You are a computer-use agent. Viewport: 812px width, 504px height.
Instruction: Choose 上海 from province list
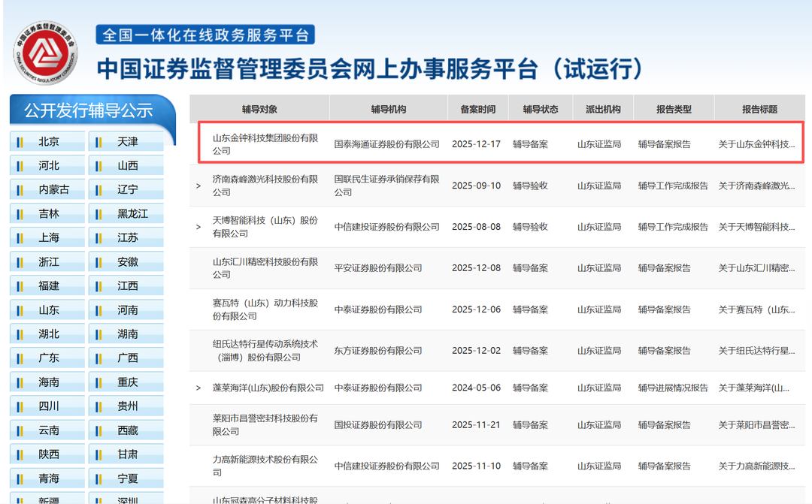[x=48, y=238]
